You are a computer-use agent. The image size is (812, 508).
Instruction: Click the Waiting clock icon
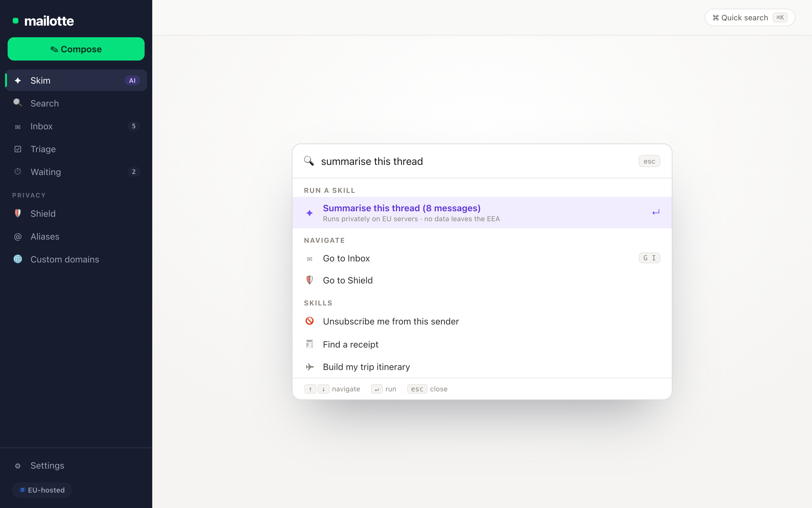(18, 171)
